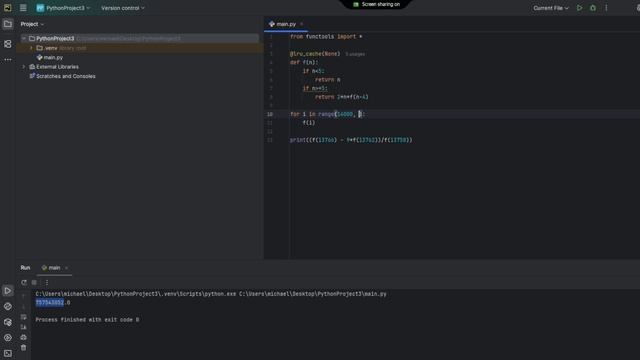640x360 pixels.
Task: Rerun main using the rerun icon
Action: tap(24, 282)
